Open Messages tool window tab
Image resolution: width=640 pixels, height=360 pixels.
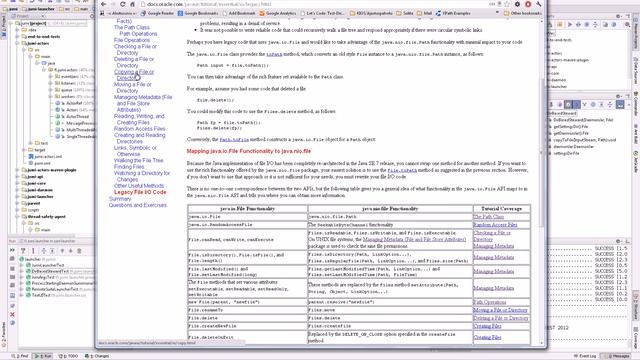[x=617, y=356]
